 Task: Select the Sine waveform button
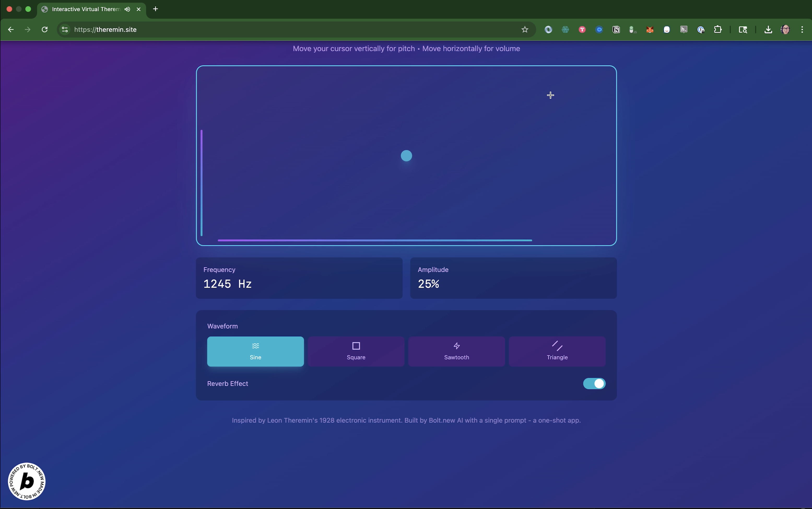255,351
